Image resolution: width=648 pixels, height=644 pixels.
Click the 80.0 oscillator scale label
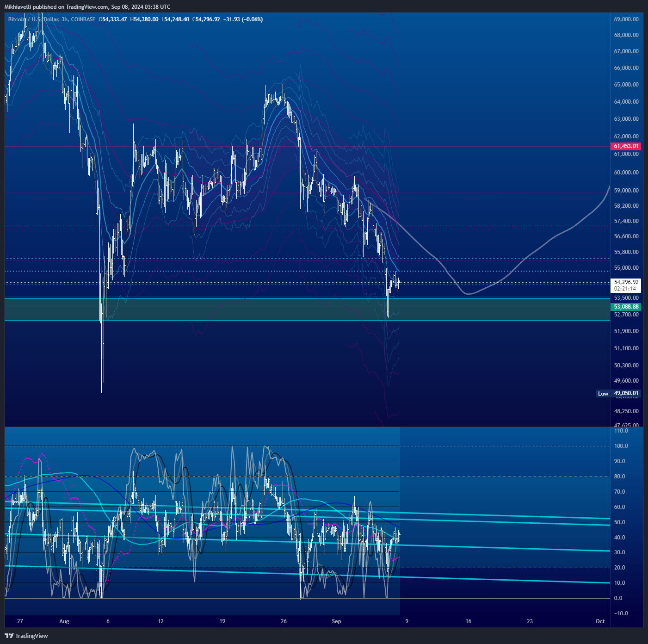coord(619,477)
